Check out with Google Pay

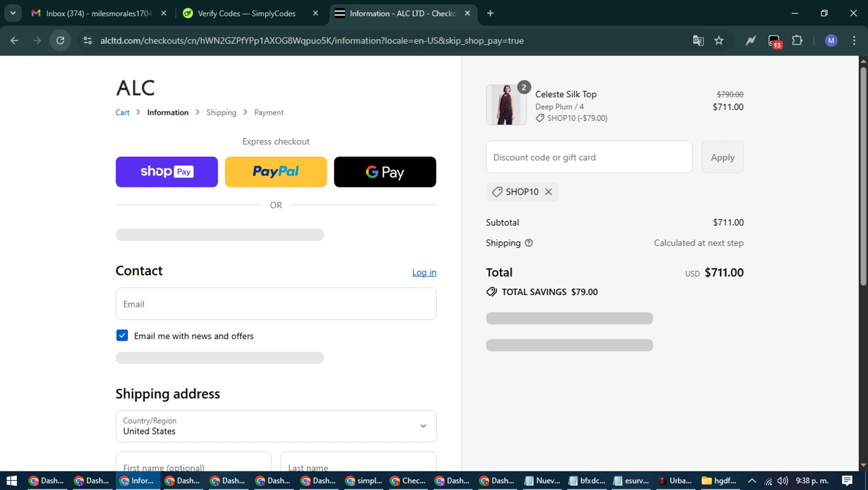point(385,172)
